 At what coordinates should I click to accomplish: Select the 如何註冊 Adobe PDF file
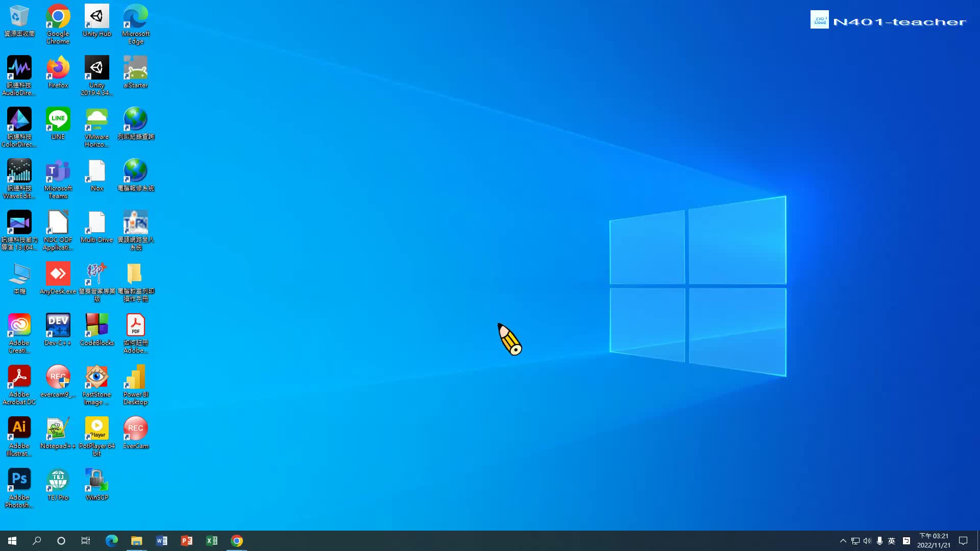[x=136, y=334]
